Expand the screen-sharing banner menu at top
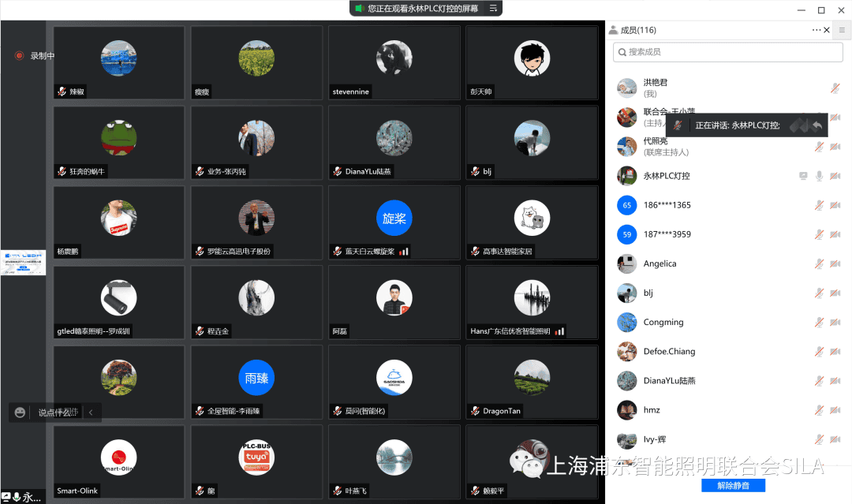The height and width of the screenshot is (504, 852). tap(493, 8)
